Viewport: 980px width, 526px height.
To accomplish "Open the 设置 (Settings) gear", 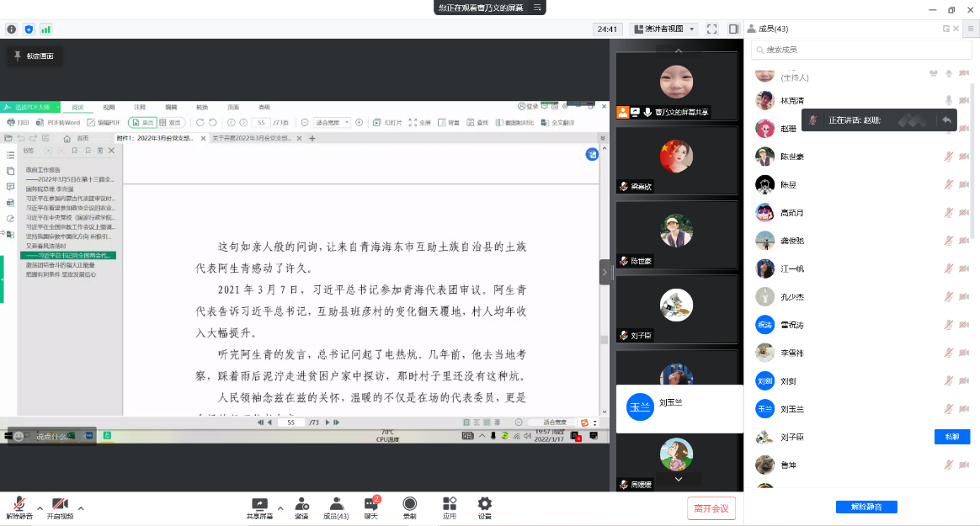I will [x=485, y=507].
